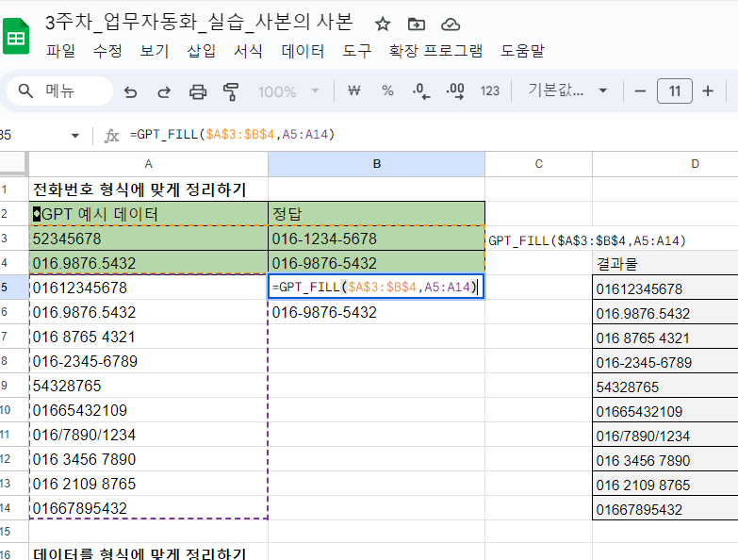Screen dimensions: 738x560
Task: Click the 메뉴 search box
Action: coord(59,91)
